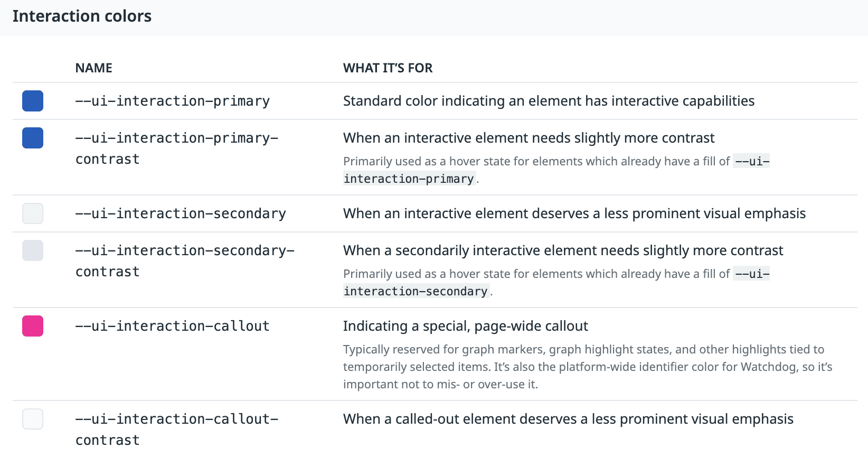The width and height of the screenshot is (868, 466).
Task: Select the --ui-interaction-primary-contrast variable name
Action: click(176, 148)
